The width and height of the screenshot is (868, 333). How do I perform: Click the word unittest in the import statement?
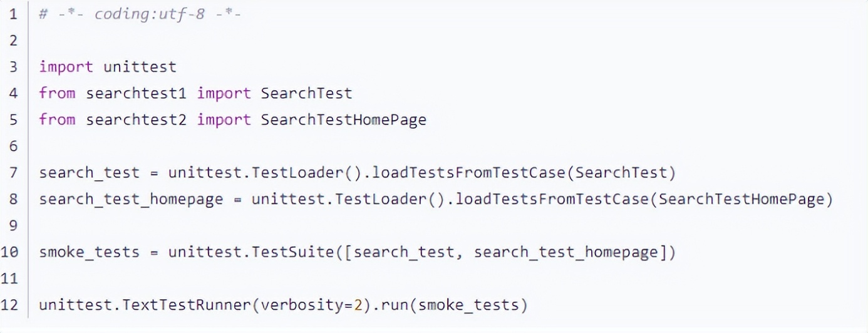140,67
